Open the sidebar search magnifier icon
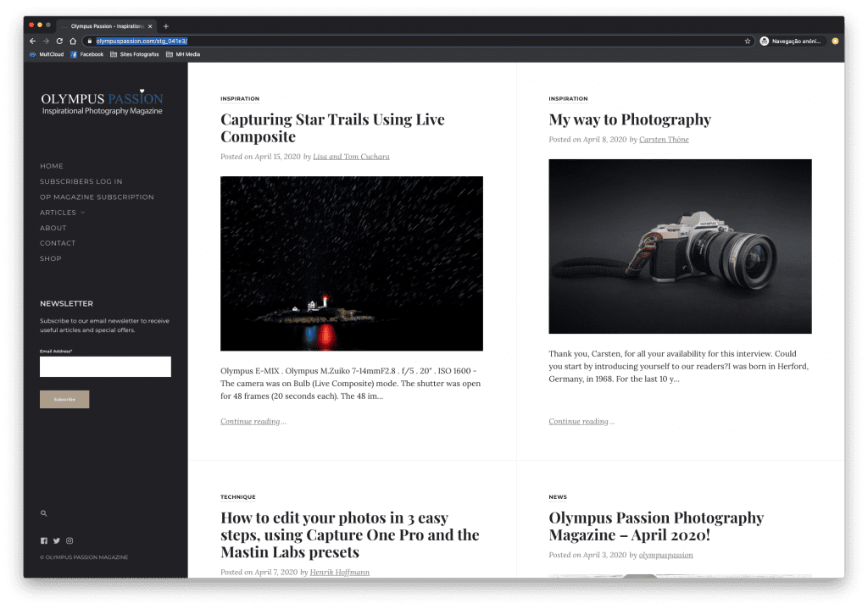This screenshot has width=868, height=609. [x=44, y=513]
